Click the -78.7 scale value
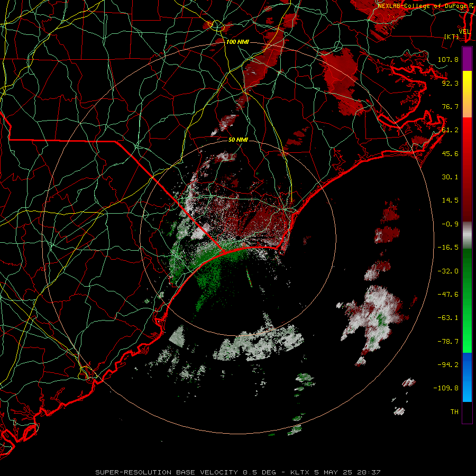The height and width of the screenshot is (476, 476). [x=448, y=342]
